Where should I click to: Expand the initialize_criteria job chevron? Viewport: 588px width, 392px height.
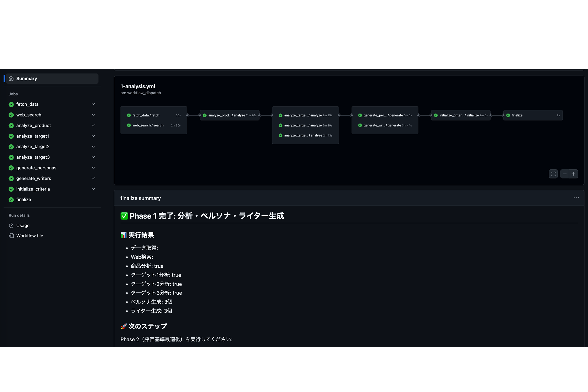93,189
